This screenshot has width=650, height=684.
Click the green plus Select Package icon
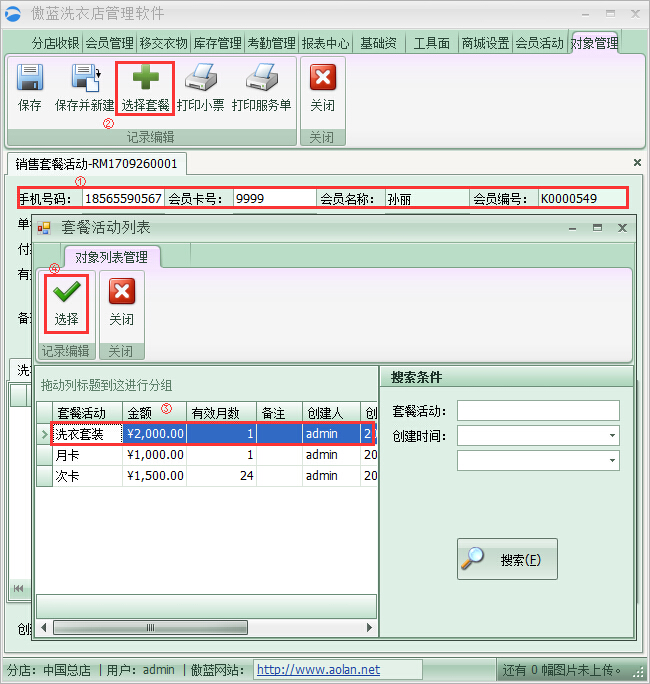pos(145,78)
